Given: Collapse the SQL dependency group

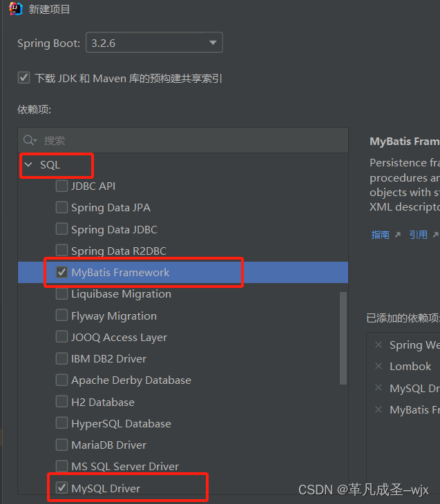Looking at the screenshot, I should point(28,164).
